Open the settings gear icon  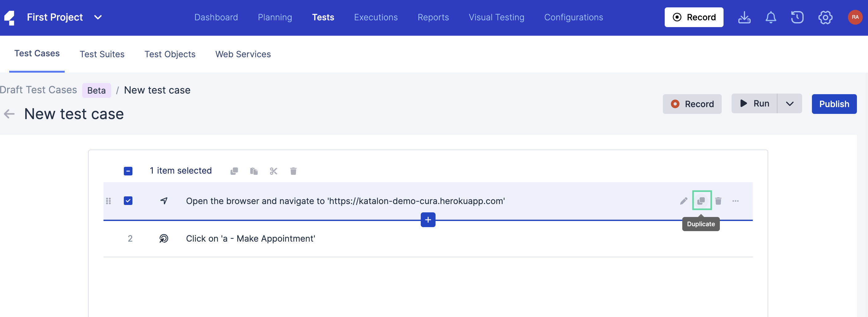coord(825,17)
